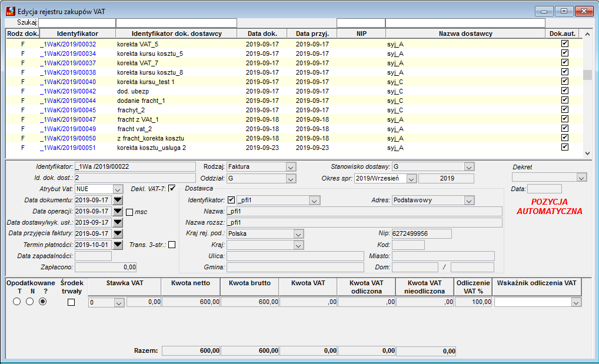Viewport: 599px width, 364px height.
Task: Click the application icon in the title bar
Action: (11, 11)
